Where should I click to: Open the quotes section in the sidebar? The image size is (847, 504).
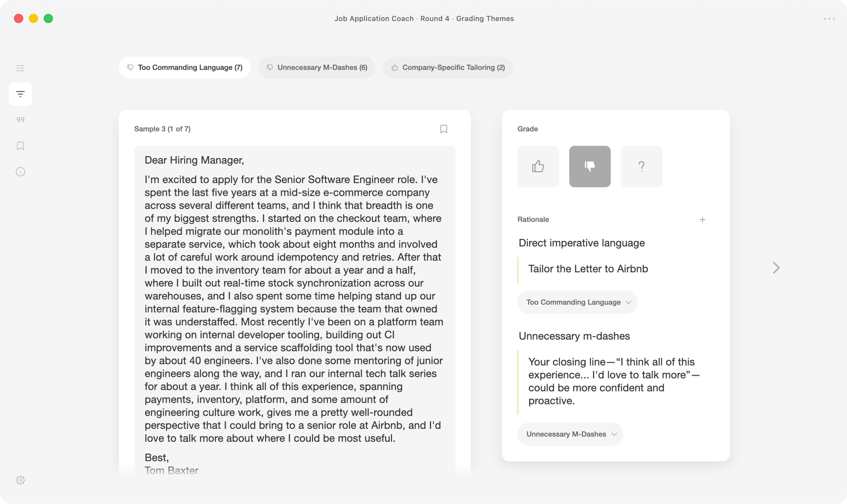(x=20, y=120)
